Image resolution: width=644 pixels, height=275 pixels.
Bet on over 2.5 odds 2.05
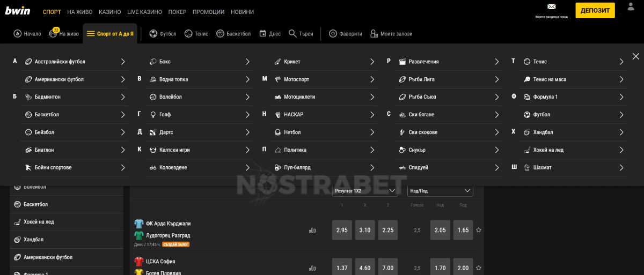coord(440,230)
